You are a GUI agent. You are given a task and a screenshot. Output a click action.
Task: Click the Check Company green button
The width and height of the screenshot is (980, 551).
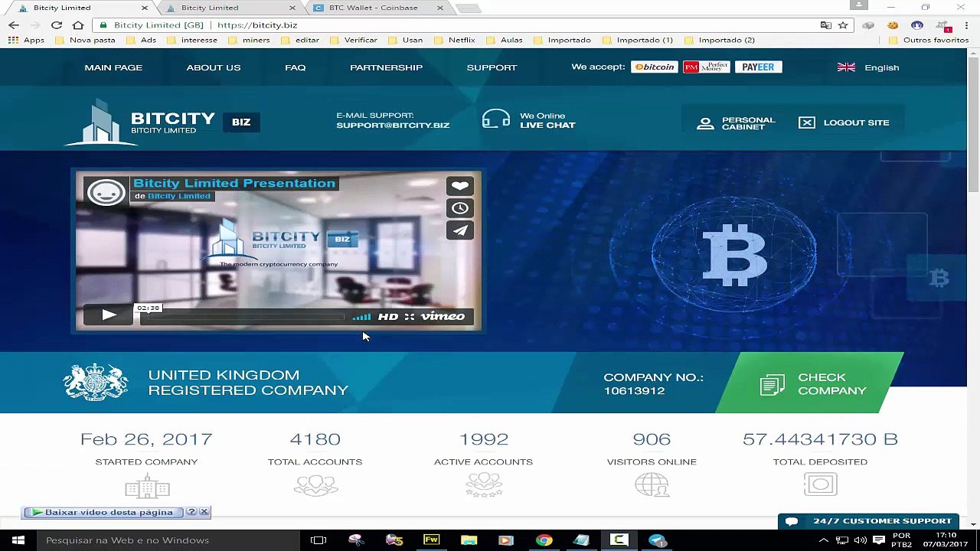pos(812,383)
